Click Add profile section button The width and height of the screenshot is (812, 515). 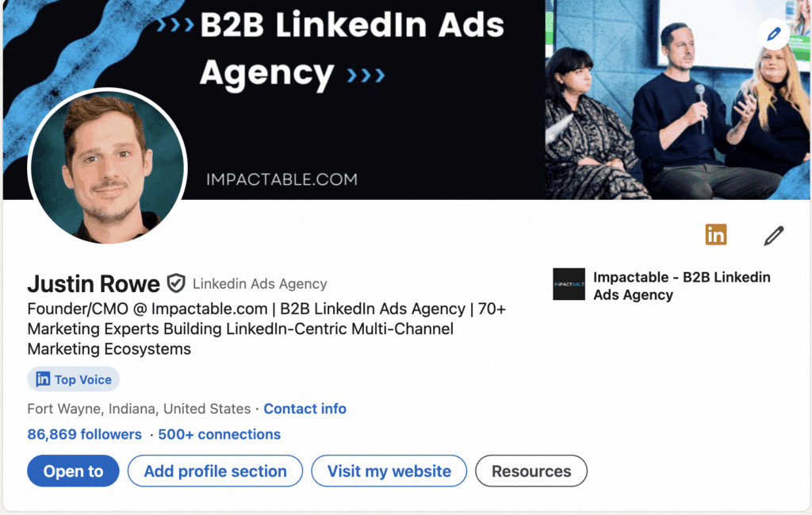click(x=215, y=471)
